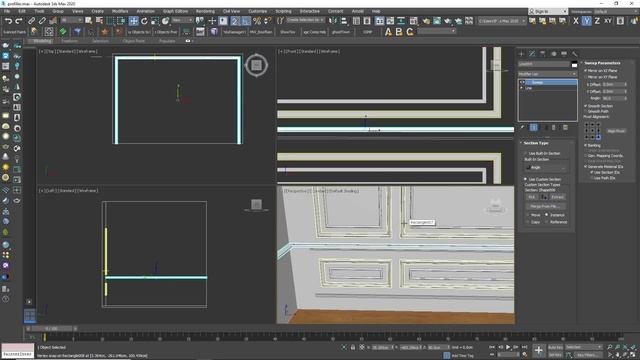Toggle the Angle Snap icon

pos(246,21)
